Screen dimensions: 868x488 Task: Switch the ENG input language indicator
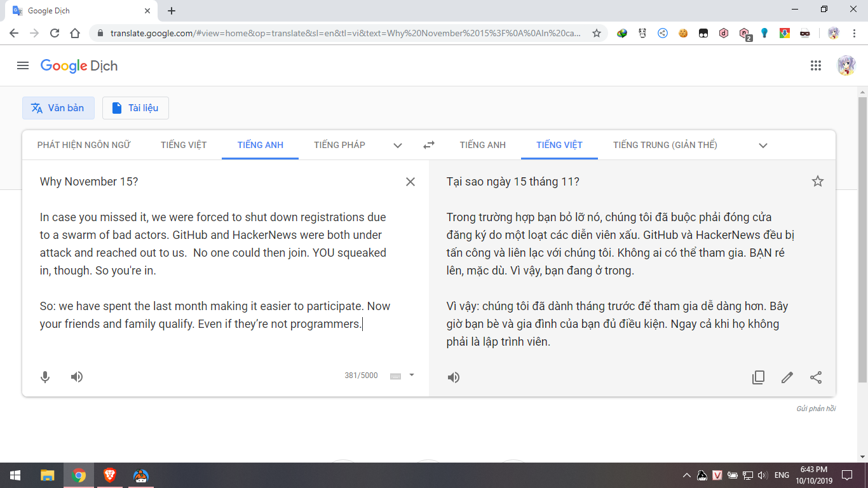782,475
